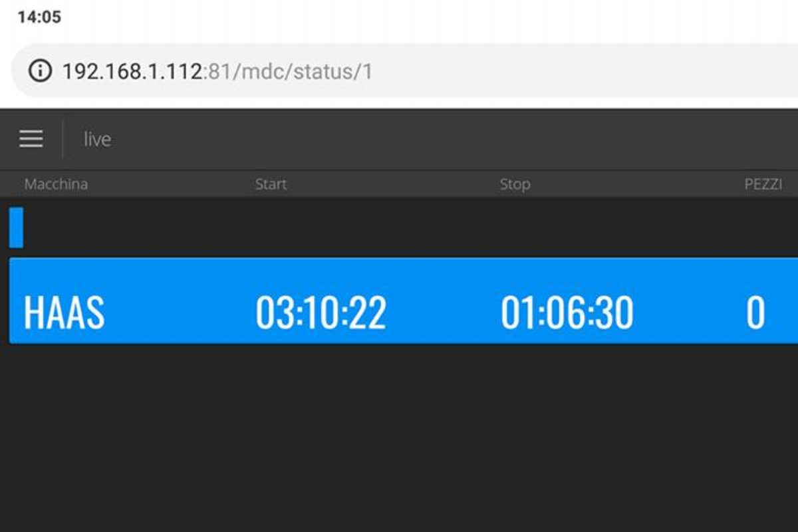Click the stop time 01:06:30

(x=567, y=313)
